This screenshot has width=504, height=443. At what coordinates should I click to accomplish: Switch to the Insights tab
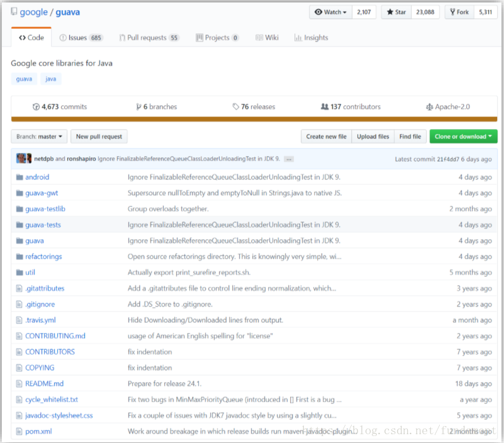311,38
